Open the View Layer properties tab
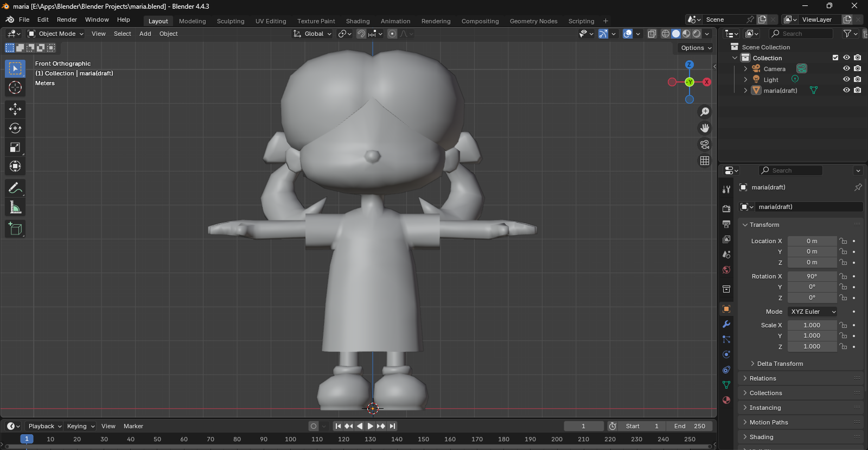 click(x=726, y=239)
